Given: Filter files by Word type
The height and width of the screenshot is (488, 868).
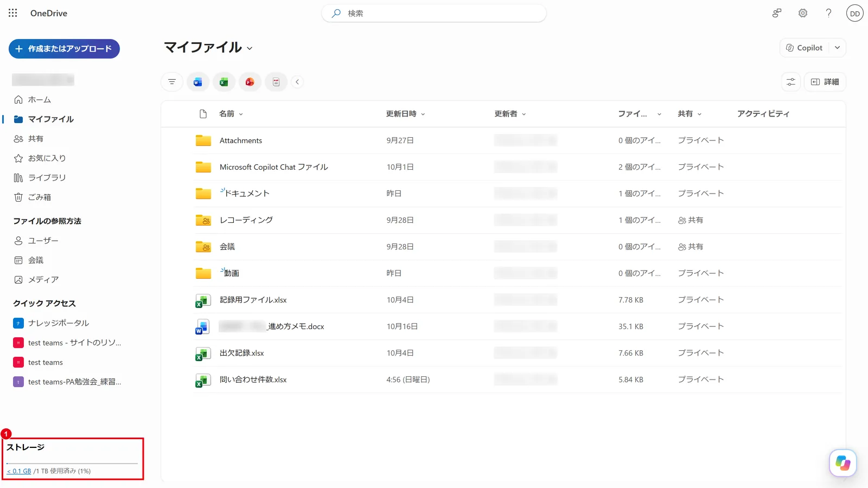Looking at the screenshot, I should tap(198, 82).
